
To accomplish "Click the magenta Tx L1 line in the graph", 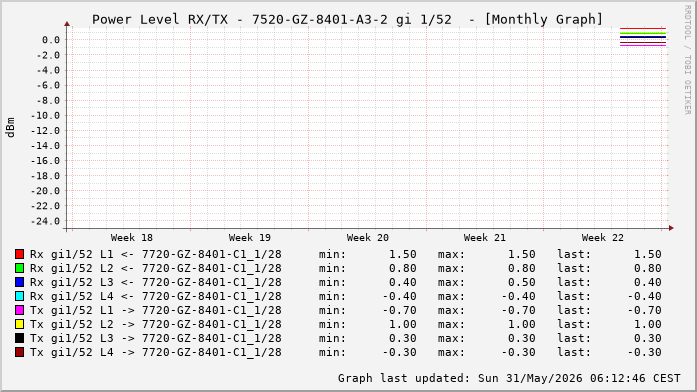I will coord(643,45).
